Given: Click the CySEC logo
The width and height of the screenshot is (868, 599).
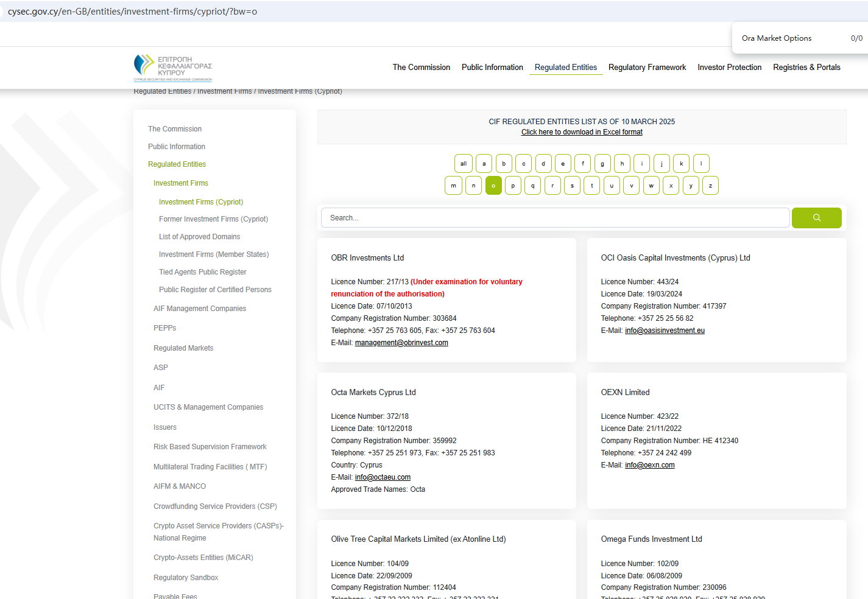Looking at the screenshot, I should tap(173, 68).
